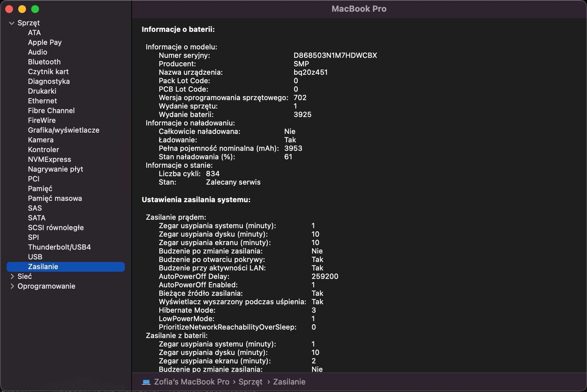This screenshot has height=392, width=587.
Task: Click Sieć category label
Action: click(x=25, y=276)
